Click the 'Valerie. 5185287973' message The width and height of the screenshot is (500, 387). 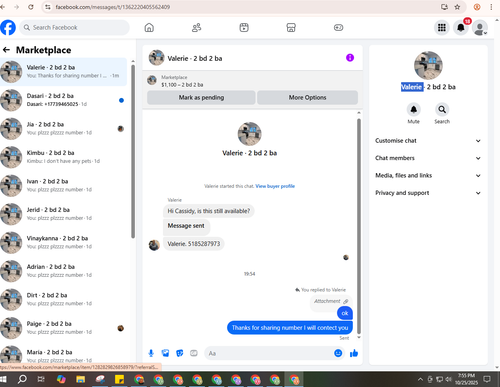(194, 244)
